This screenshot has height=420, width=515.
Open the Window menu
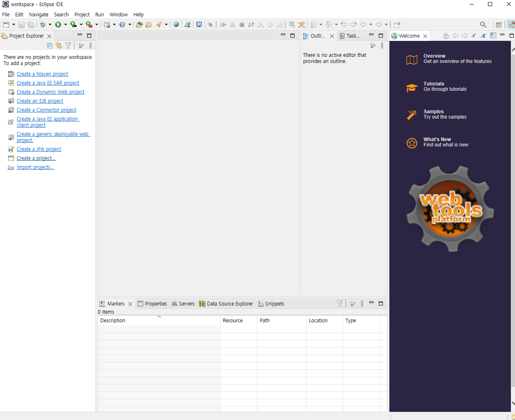point(119,14)
